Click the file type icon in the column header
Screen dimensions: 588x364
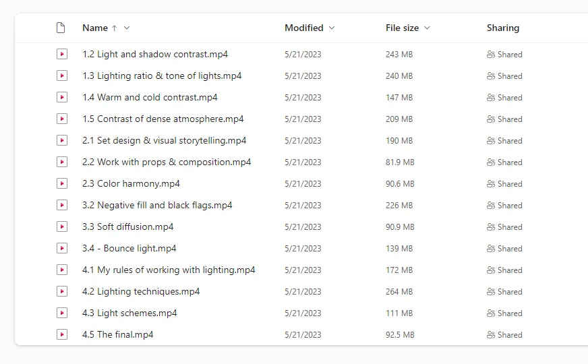tap(61, 28)
